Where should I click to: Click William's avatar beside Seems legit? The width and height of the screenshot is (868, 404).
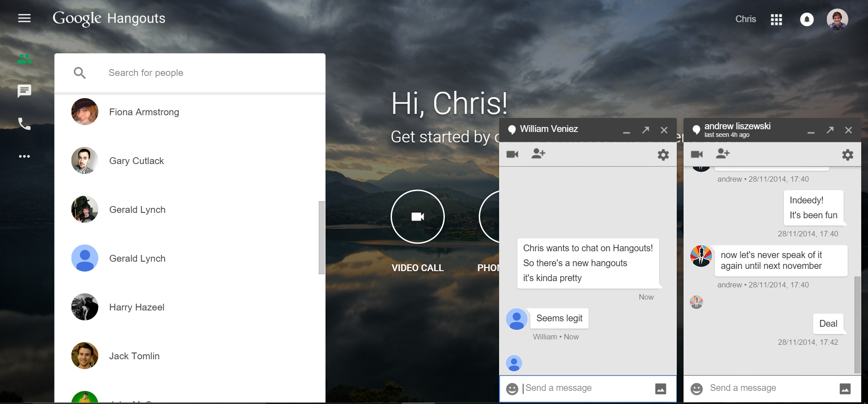click(x=517, y=319)
